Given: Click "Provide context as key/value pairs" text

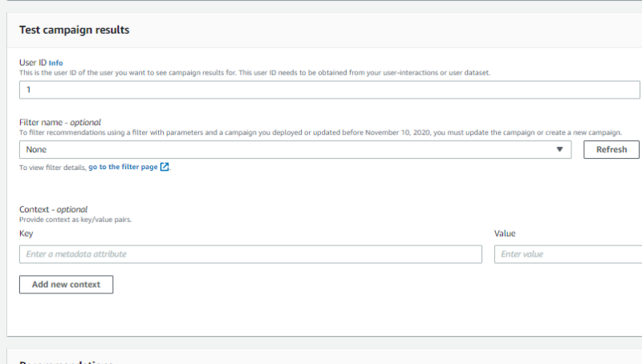Looking at the screenshot, I should pos(75,219).
